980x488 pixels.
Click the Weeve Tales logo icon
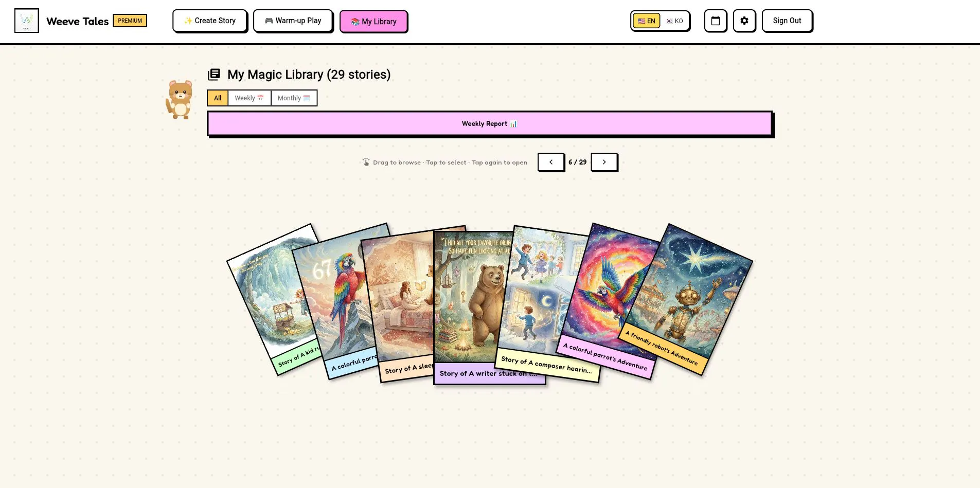27,21
